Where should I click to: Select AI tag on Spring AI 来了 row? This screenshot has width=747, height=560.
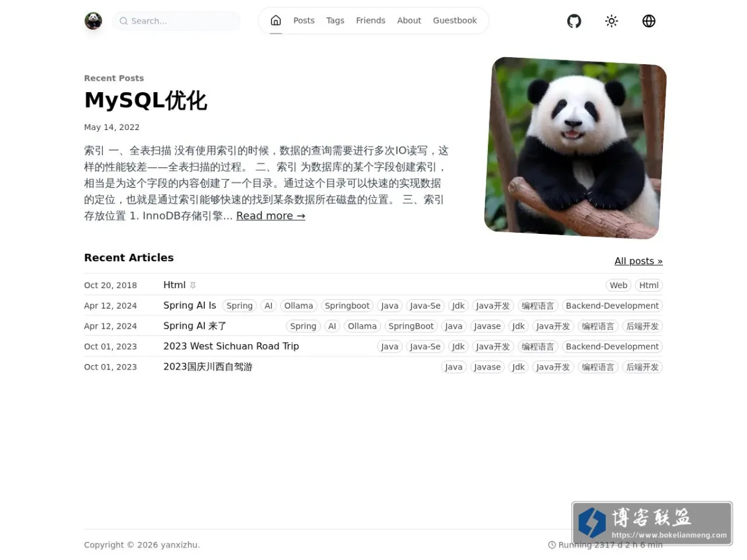coord(332,327)
